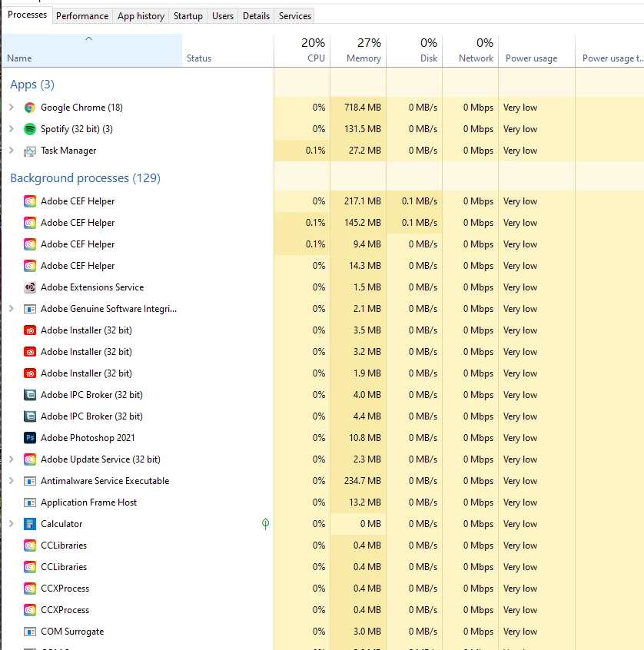
Task: Click the Antimalware Service Executable icon
Action: pyautogui.click(x=30, y=481)
